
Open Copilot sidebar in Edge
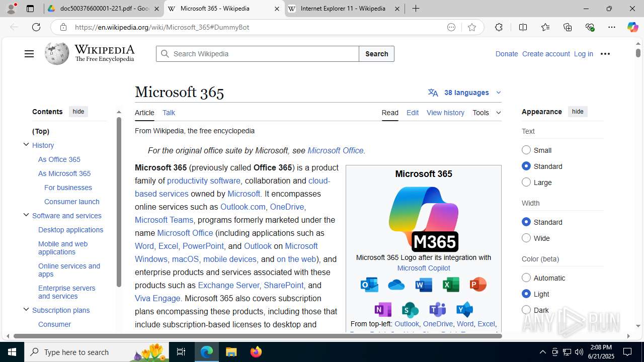pyautogui.click(x=632, y=27)
